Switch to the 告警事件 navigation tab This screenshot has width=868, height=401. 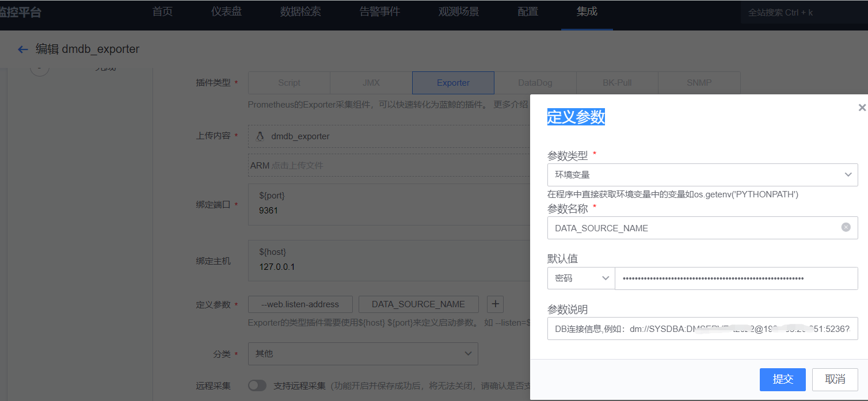(379, 12)
